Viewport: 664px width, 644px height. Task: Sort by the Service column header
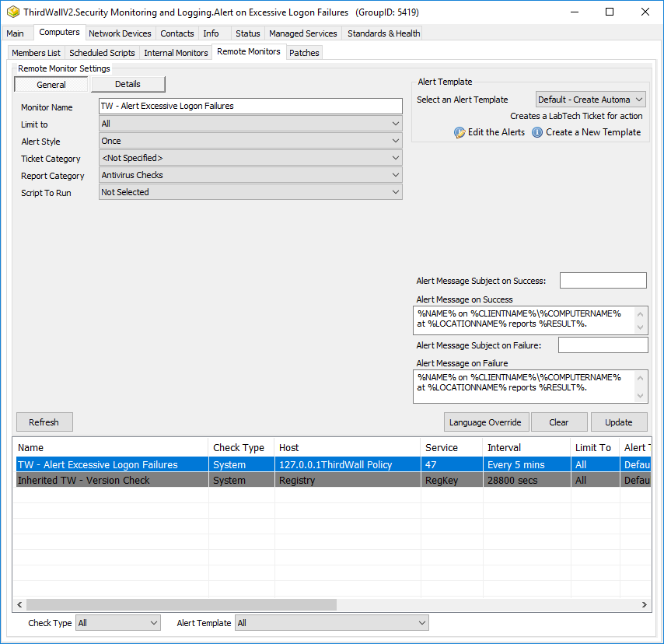coord(452,447)
